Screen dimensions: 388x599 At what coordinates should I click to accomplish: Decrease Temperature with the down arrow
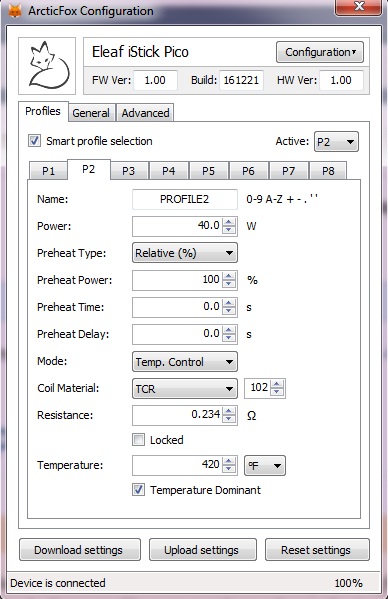(229, 469)
